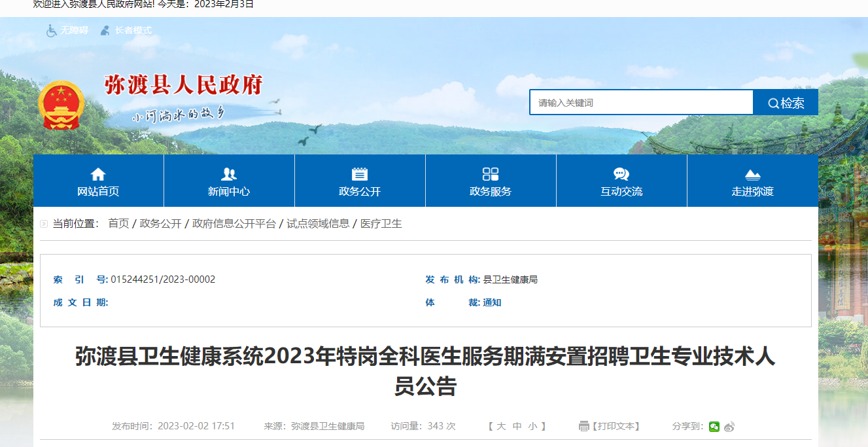This screenshot has width=868, height=447.
Task: Go to 首页 in the breadcrumb
Action: click(x=118, y=224)
